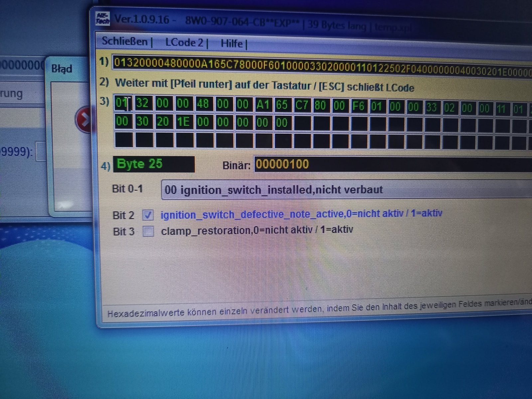Select the first byte cell showing 01

[x=123, y=103]
